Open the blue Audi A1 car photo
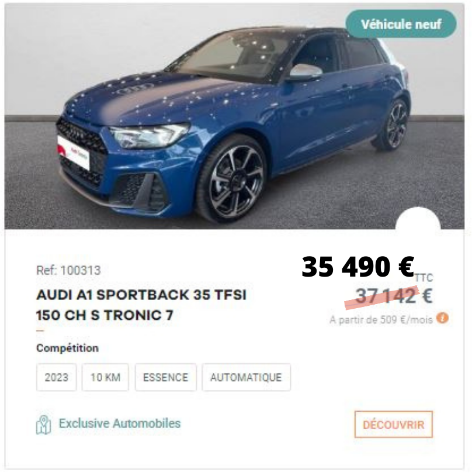The height and width of the screenshot is (476, 472). click(x=234, y=116)
